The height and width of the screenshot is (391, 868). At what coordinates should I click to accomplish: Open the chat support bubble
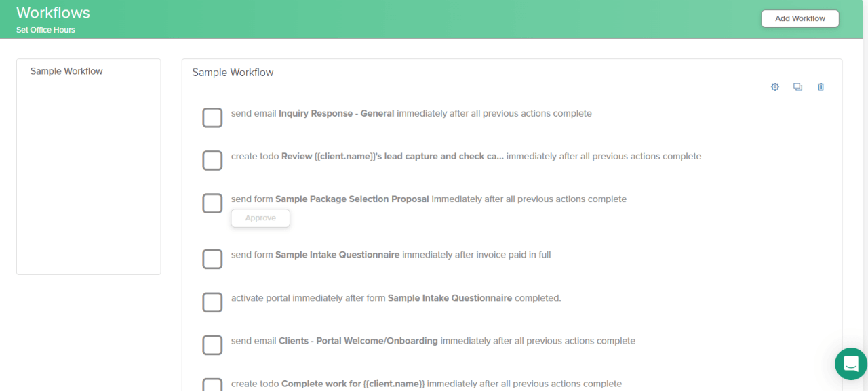pos(850,364)
